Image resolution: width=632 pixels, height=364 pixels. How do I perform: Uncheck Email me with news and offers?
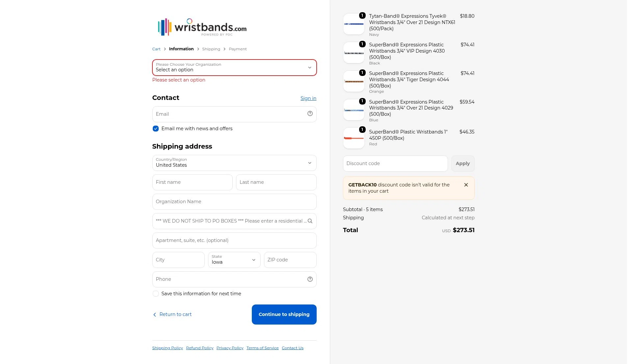pyautogui.click(x=156, y=129)
